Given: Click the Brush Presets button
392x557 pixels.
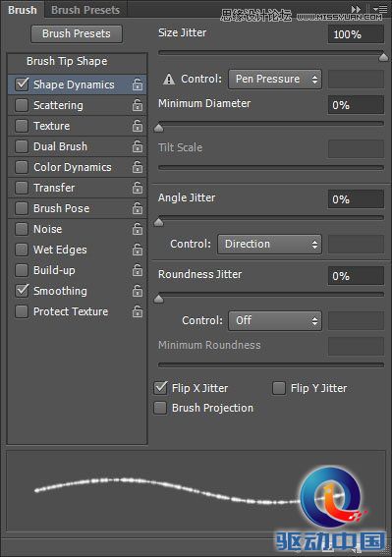Looking at the screenshot, I should (x=77, y=33).
